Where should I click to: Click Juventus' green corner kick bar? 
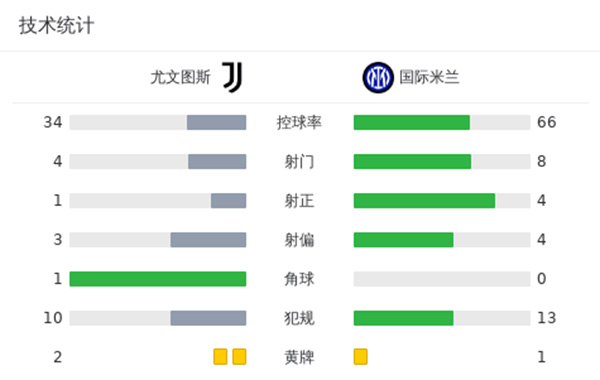point(158,279)
